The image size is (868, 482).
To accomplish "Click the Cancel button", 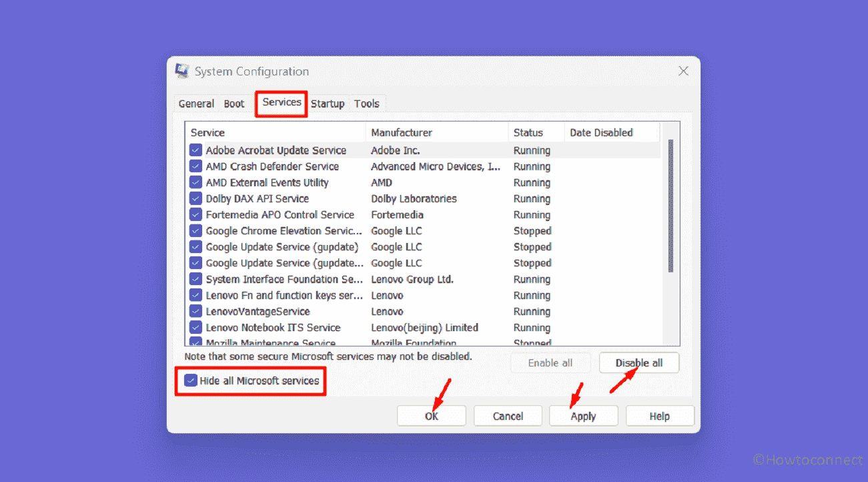I will point(508,416).
